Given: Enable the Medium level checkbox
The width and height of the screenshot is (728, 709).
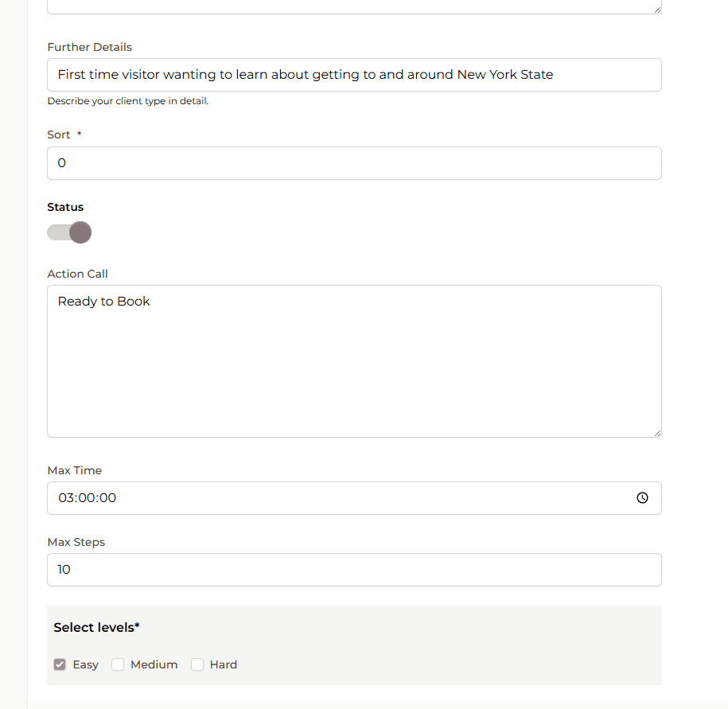Looking at the screenshot, I should tap(118, 664).
